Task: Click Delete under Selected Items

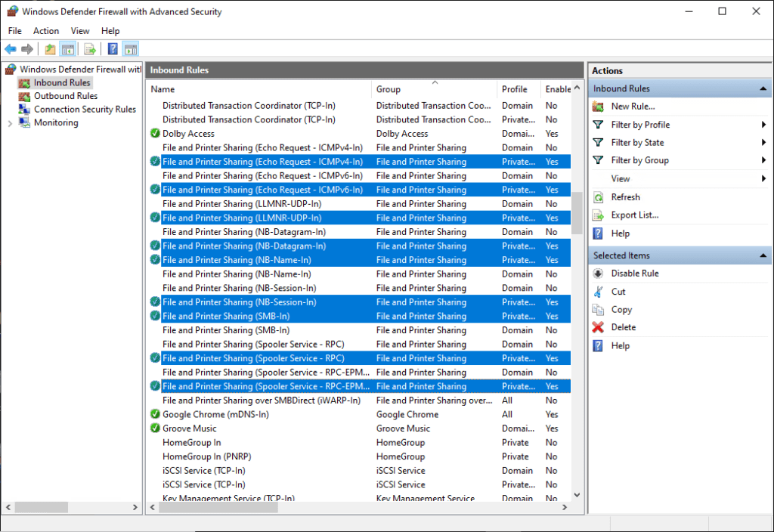Action: (x=622, y=326)
